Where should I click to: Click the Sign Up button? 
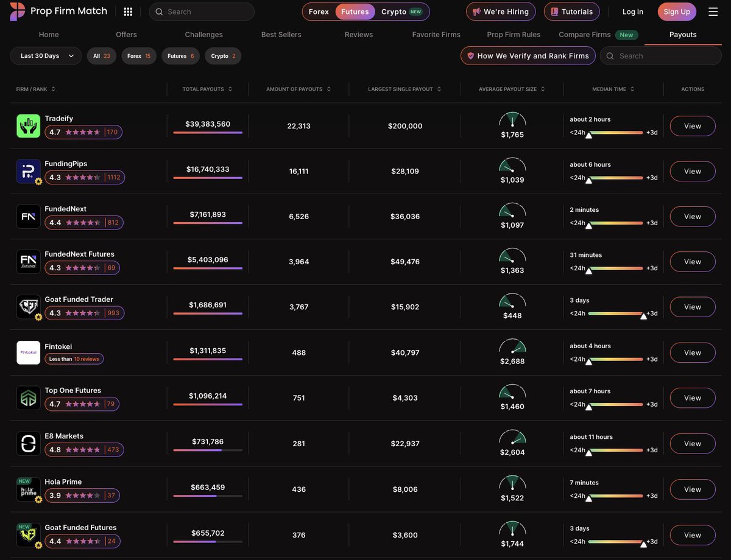(677, 12)
